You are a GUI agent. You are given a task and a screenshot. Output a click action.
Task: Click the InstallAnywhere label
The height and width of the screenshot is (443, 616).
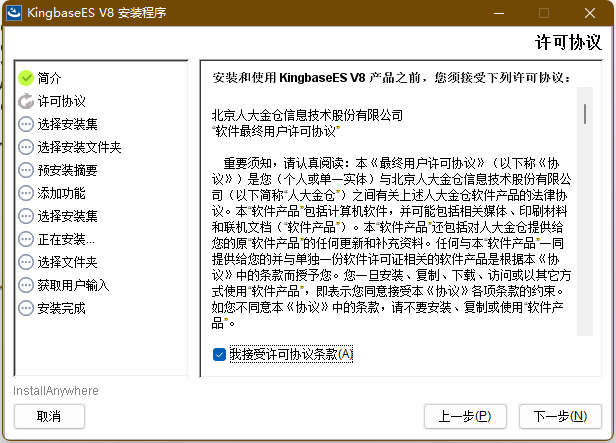pos(56,391)
